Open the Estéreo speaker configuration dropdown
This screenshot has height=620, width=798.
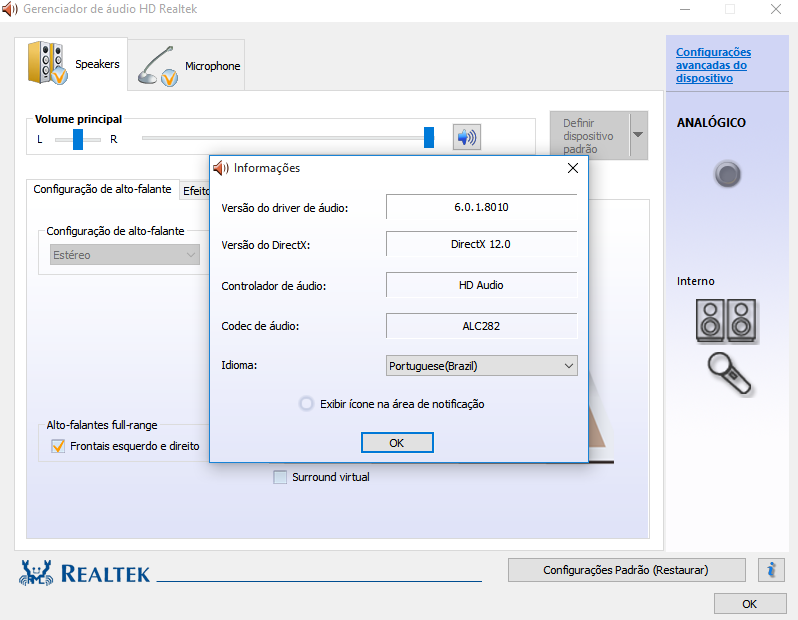125,255
